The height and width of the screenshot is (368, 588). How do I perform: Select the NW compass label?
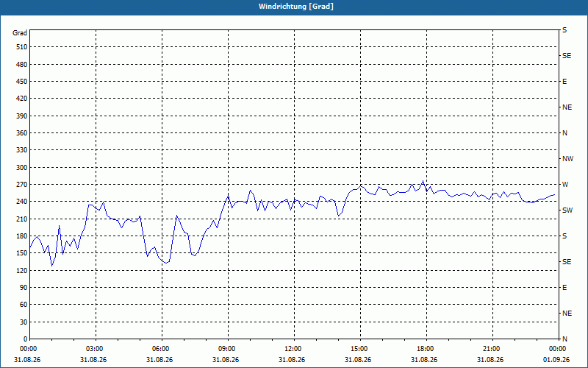coord(567,159)
